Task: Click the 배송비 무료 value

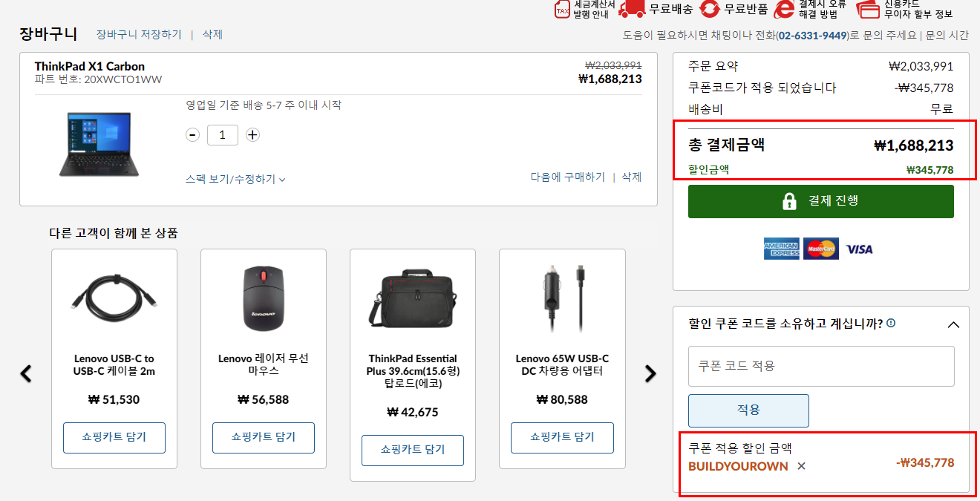Action: [x=942, y=109]
